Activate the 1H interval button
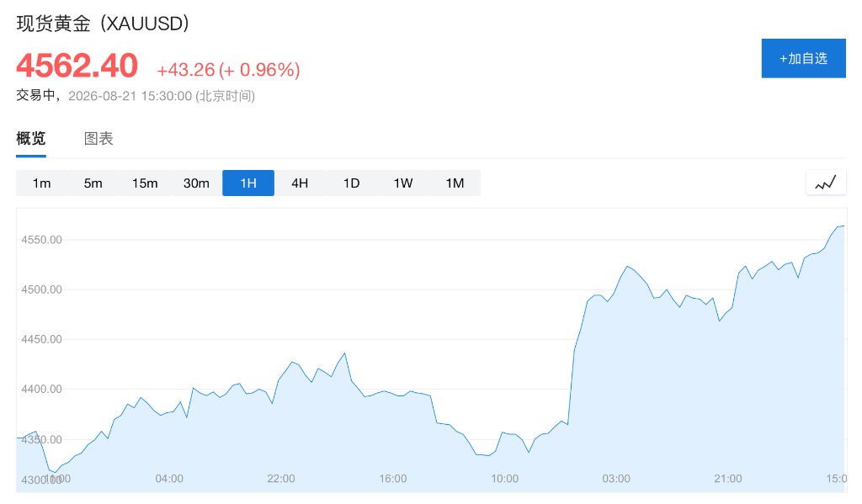This screenshot has height=504, width=862. pyautogui.click(x=248, y=183)
